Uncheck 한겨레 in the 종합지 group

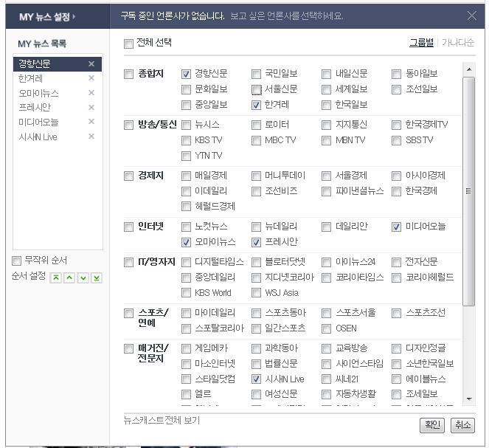[256, 105]
